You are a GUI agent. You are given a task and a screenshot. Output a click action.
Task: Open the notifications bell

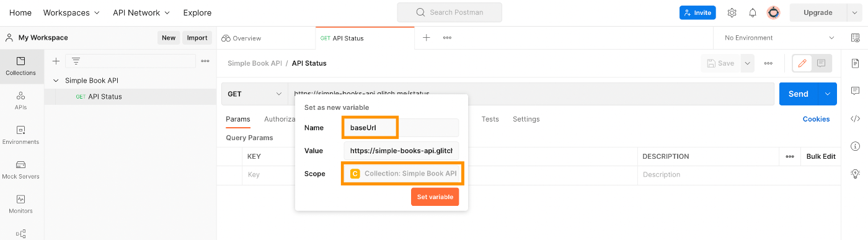(753, 13)
